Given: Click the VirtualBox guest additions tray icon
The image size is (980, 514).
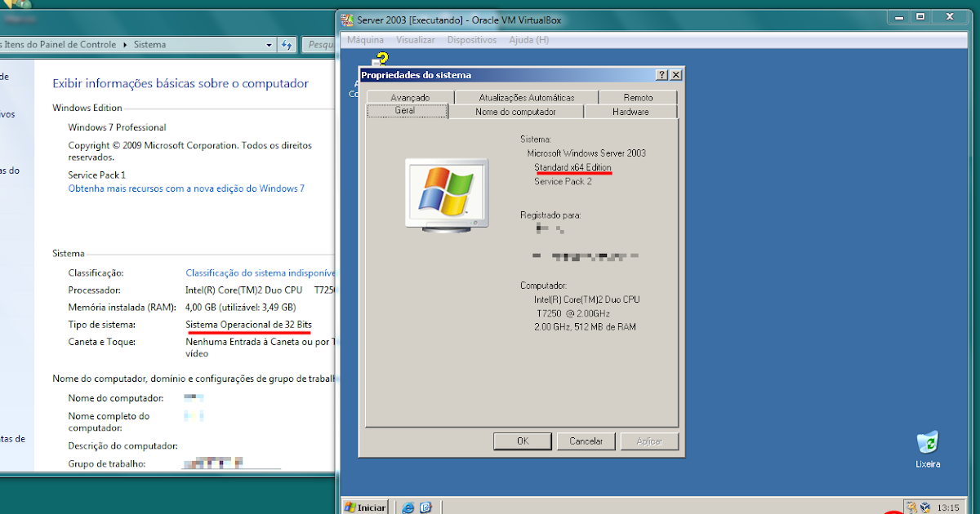Looking at the screenshot, I should click(x=924, y=507).
